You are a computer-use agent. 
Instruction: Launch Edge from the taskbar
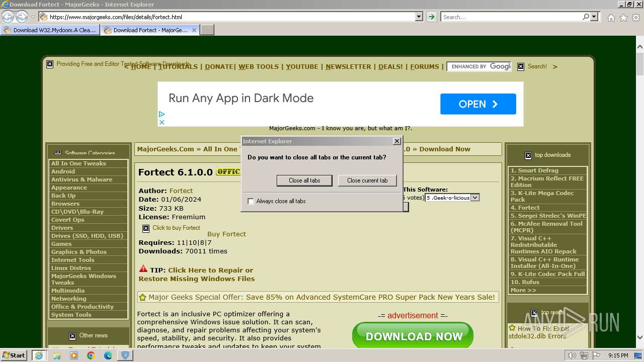tap(108, 355)
